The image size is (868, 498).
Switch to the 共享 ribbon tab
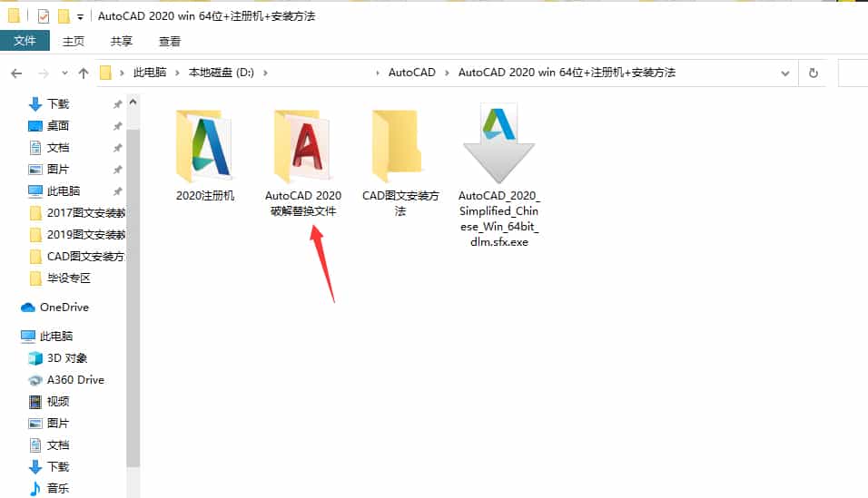pyautogui.click(x=122, y=41)
